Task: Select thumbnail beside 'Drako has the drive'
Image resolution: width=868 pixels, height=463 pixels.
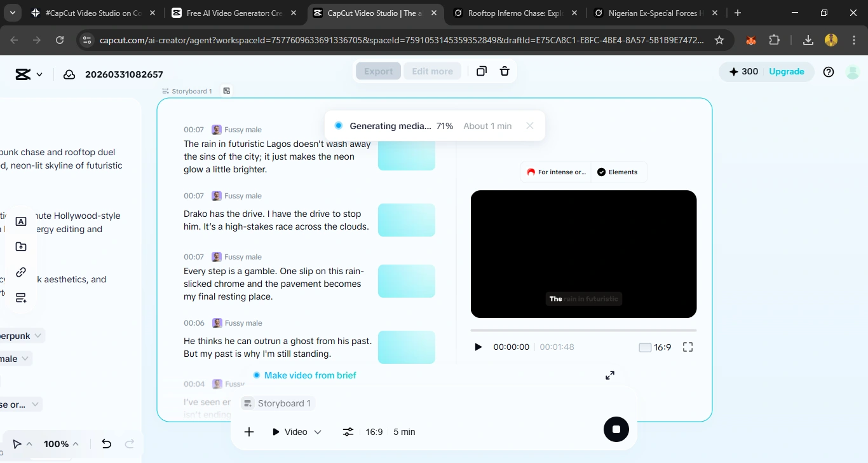Action: pos(407,220)
